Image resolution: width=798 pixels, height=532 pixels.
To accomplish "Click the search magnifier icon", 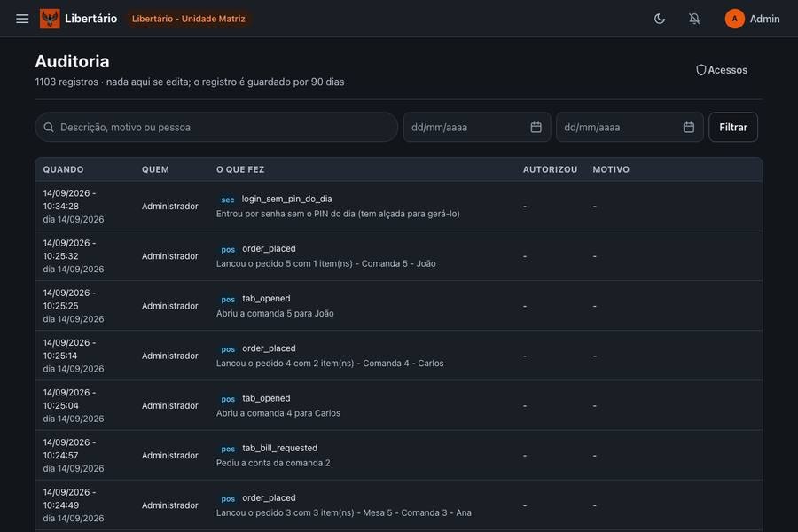I will point(49,128).
